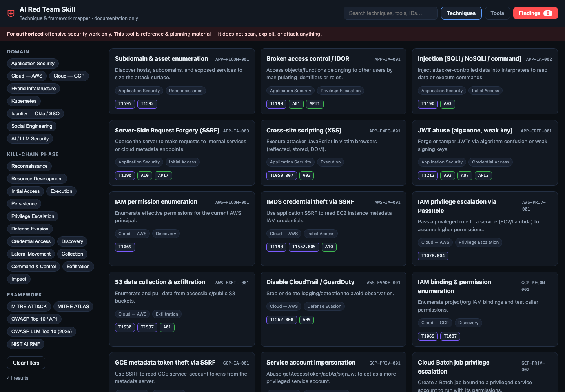
Task: Toggle Reconnaissance kill-chain phase filter
Action: 29,166
